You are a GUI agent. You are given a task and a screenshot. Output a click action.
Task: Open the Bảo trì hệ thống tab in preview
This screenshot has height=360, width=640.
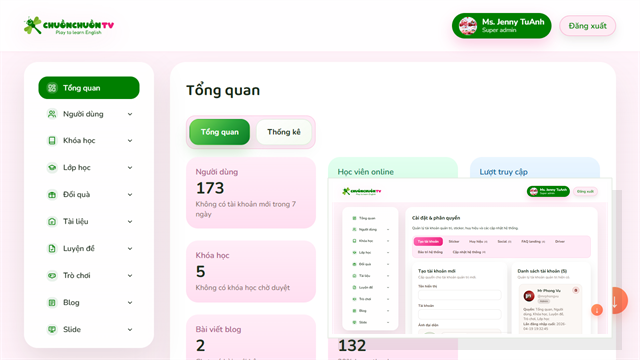pyautogui.click(x=430, y=252)
